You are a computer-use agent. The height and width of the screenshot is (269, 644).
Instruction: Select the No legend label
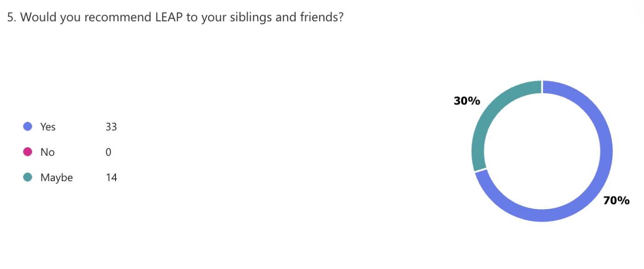tap(47, 152)
